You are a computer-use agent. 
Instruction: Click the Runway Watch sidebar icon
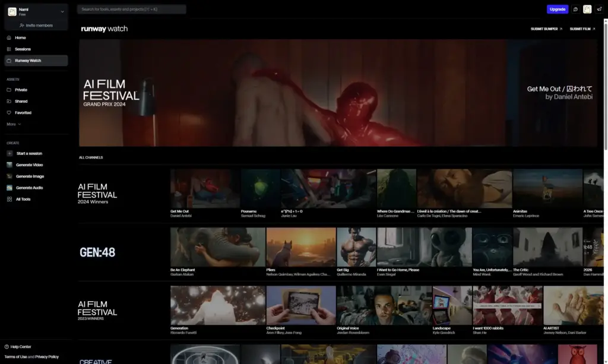(9, 61)
